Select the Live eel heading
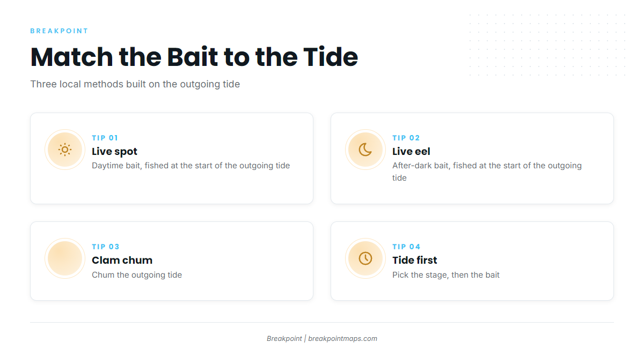Image resolution: width=644 pixels, height=357 pixels. [411, 151]
